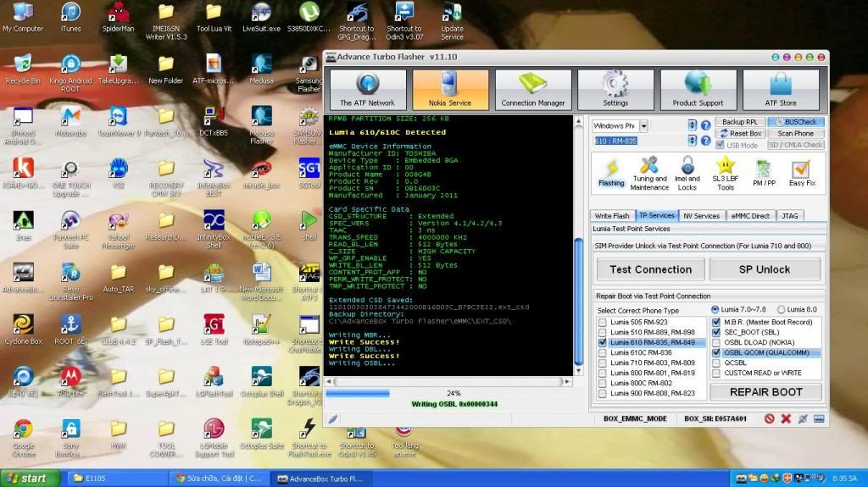868x487 pixels.
Task: Toggle SEC_BOOT (SBL) checkbox
Action: [715, 332]
